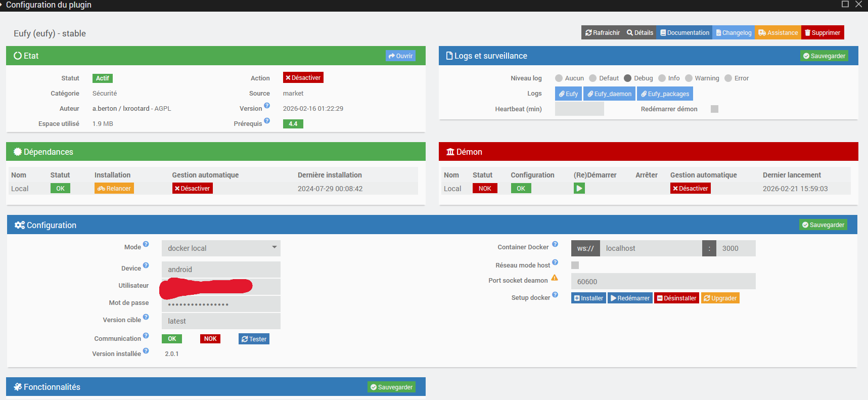Focus the Utilisateur input field

(221, 287)
